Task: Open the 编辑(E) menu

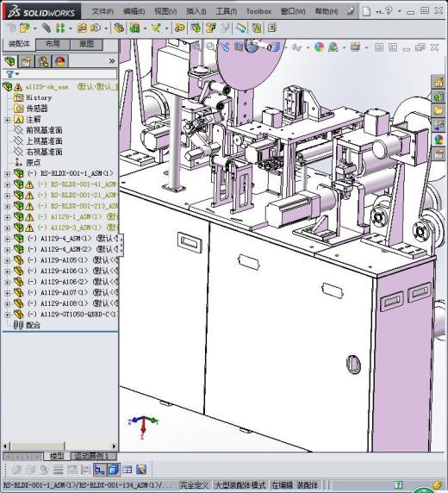Action: [x=134, y=11]
